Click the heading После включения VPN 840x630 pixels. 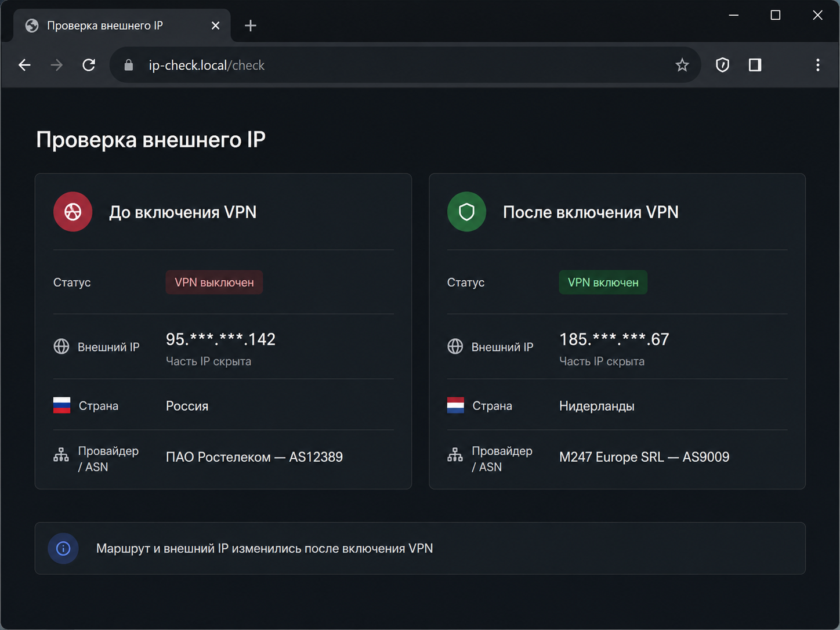pyautogui.click(x=591, y=212)
